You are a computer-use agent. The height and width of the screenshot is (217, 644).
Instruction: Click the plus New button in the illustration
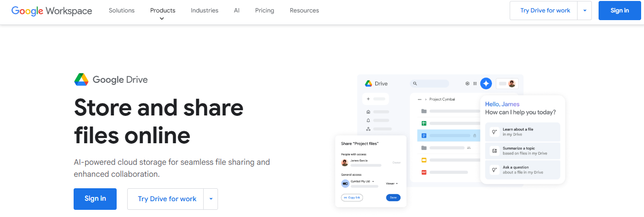tap(375, 99)
